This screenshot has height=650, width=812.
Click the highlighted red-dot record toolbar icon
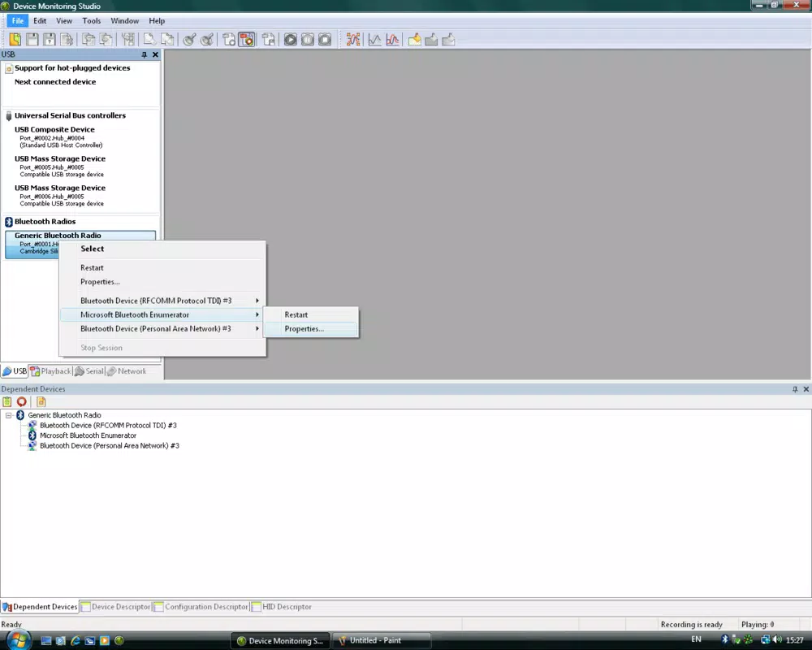[x=247, y=39]
